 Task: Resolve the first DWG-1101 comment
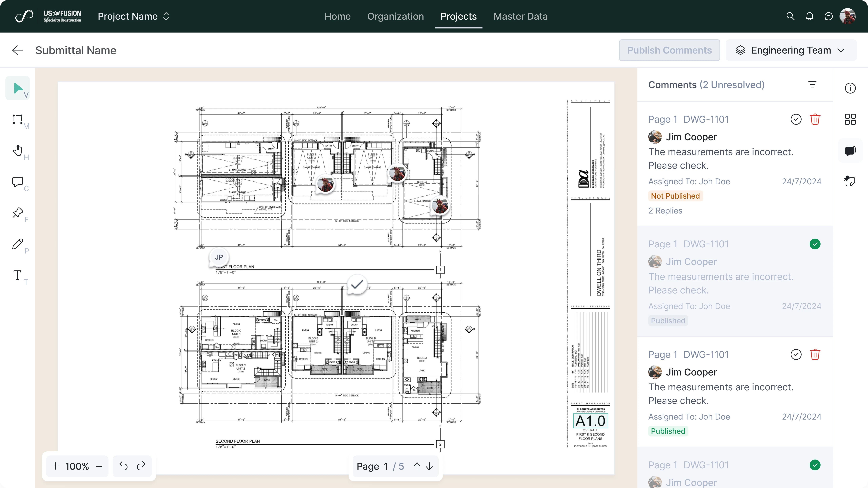(796, 119)
